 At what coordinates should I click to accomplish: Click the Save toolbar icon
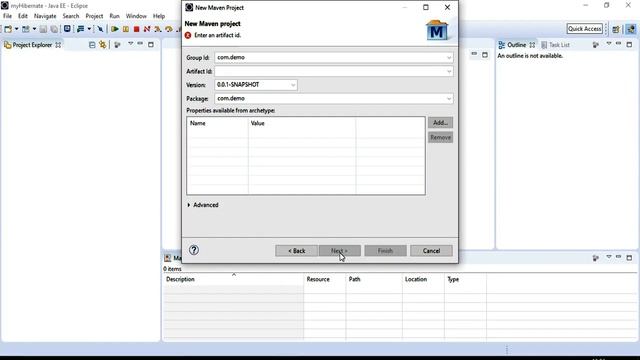[43, 29]
